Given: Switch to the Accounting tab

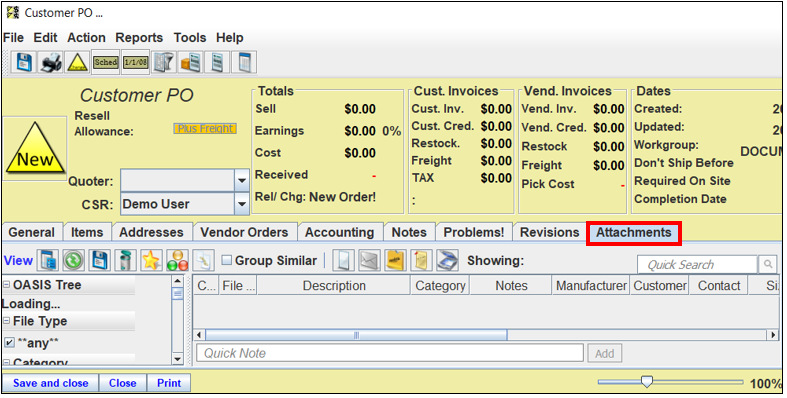Looking at the screenshot, I should pyautogui.click(x=339, y=232).
